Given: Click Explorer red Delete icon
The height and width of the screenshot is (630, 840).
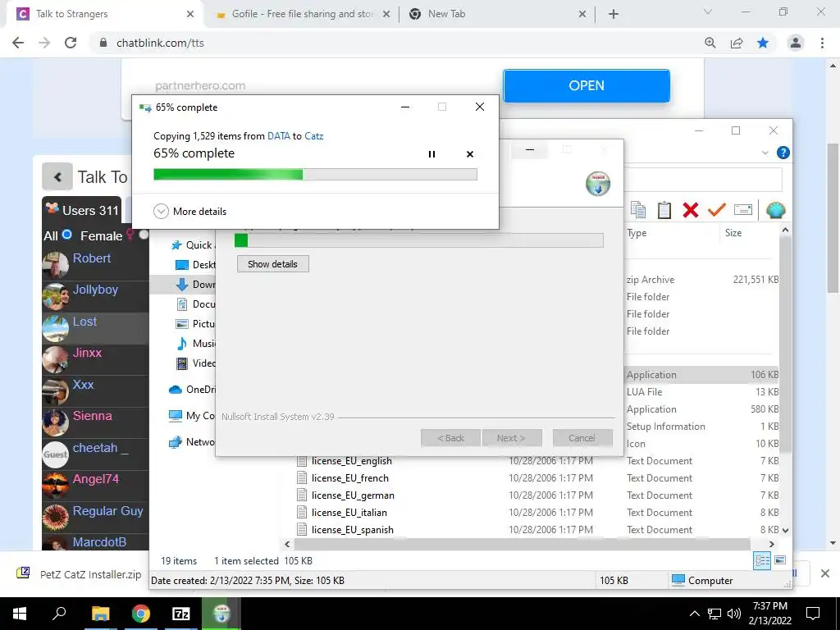Looking at the screenshot, I should click(x=691, y=210).
